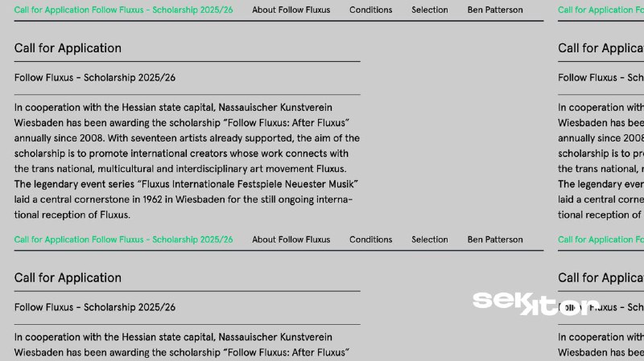
Task: Click the cut-off green link at top right
Action: tap(600, 10)
